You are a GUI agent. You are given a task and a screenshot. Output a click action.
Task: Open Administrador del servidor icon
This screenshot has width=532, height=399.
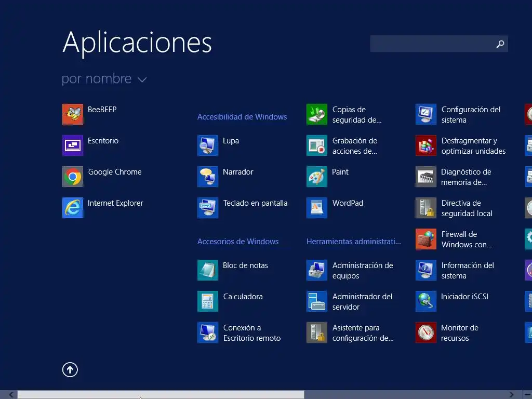coord(317,302)
